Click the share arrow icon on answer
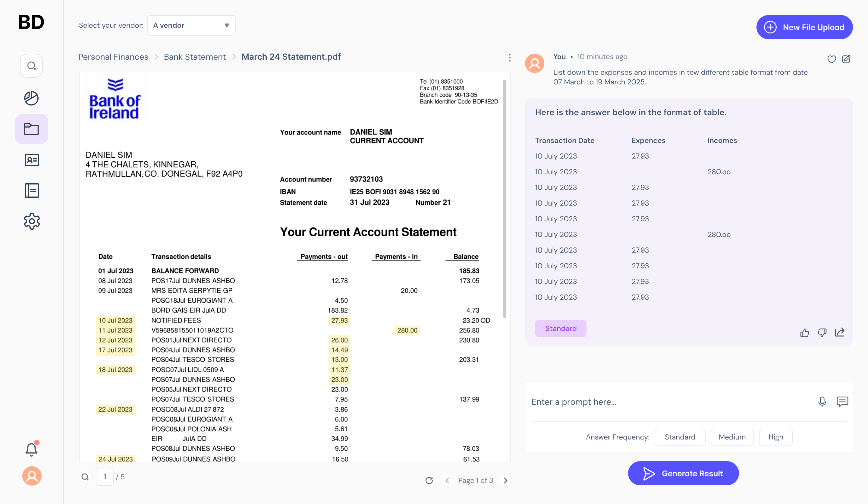Viewport: 868px width, 504px height. 839,332
